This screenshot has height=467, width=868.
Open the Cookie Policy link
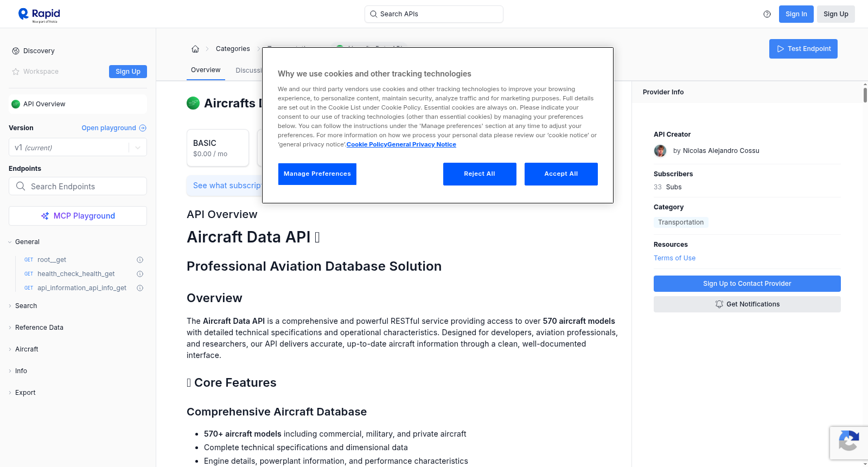coord(367,145)
